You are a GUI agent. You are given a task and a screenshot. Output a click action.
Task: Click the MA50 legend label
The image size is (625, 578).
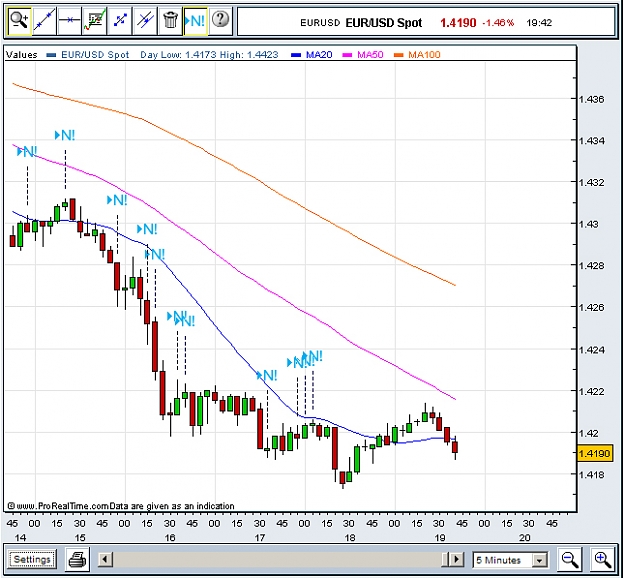coord(370,55)
